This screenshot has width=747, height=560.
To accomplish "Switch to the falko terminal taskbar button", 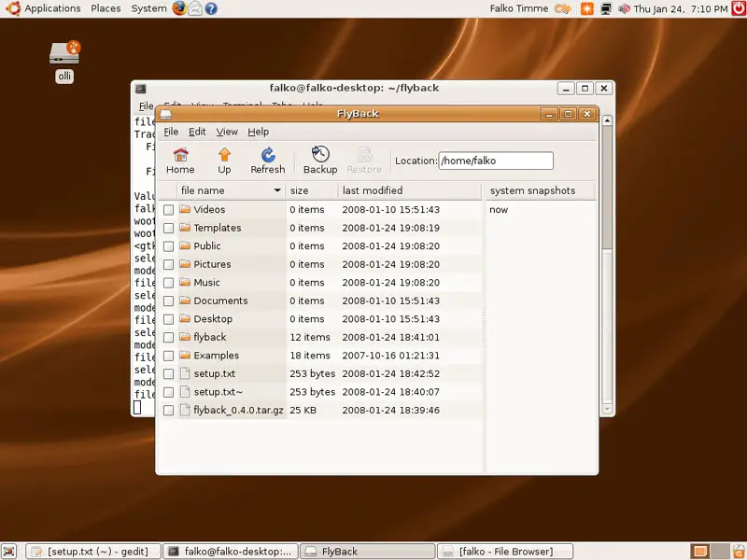I will point(231,552).
